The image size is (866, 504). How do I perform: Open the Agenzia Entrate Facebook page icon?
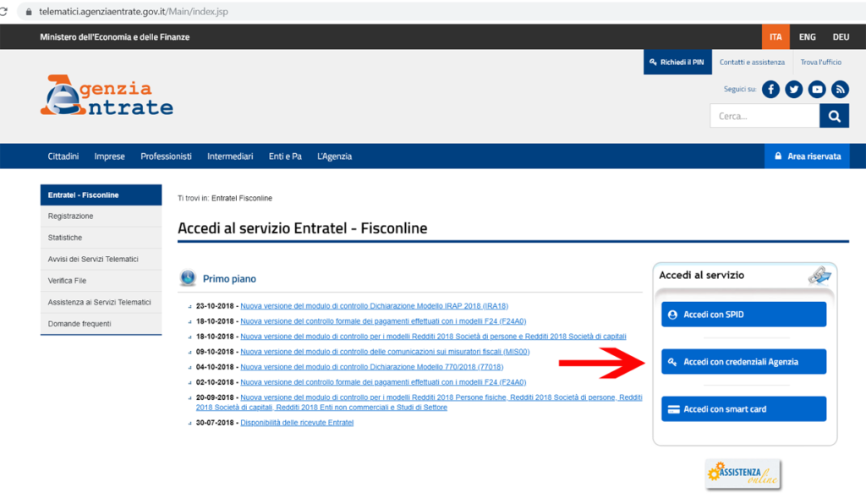(770, 90)
